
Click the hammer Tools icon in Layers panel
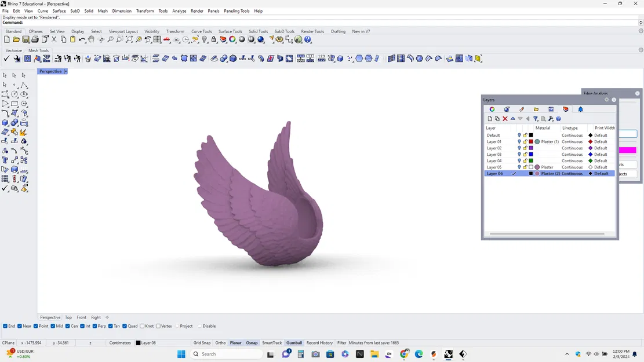click(x=551, y=119)
